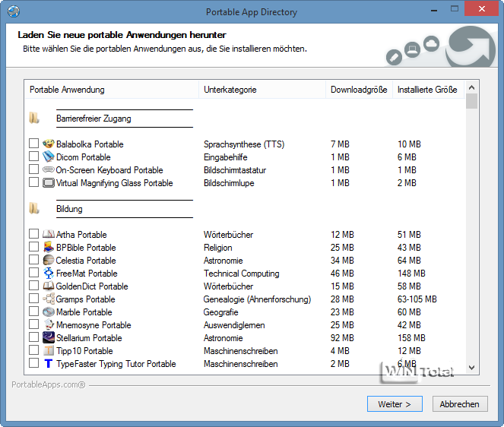The width and height of the screenshot is (504, 427).
Task: Click the Artha Portable app icon
Action: pos(48,234)
